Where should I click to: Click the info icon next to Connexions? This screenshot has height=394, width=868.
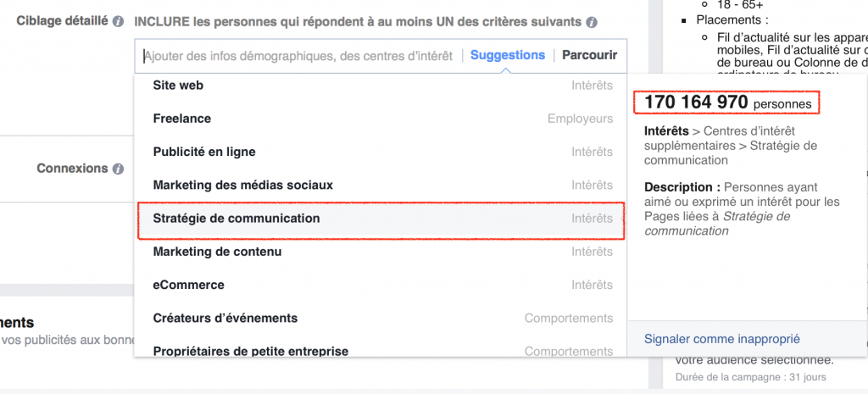(x=118, y=169)
